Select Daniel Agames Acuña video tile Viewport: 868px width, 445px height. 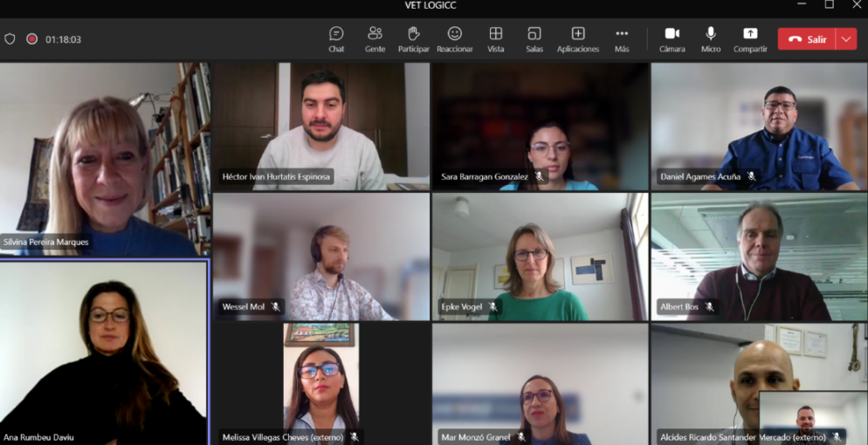click(x=759, y=127)
